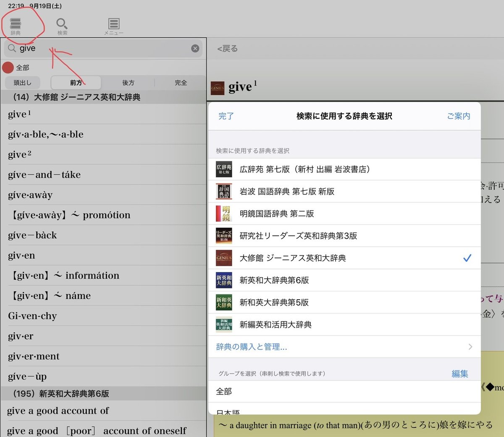Screen dimensions: 504x437
Task: Open the give² result entry
Action: [x=103, y=154]
